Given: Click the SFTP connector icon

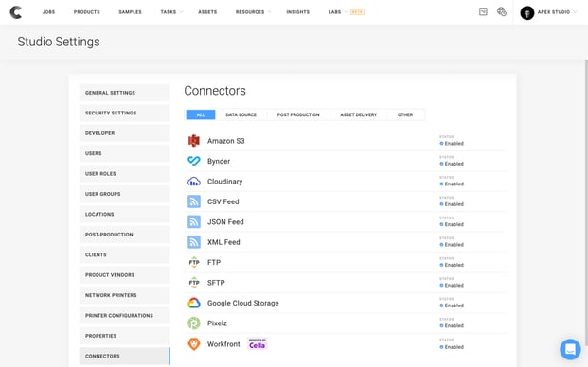Looking at the screenshot, I should [194, 283].
